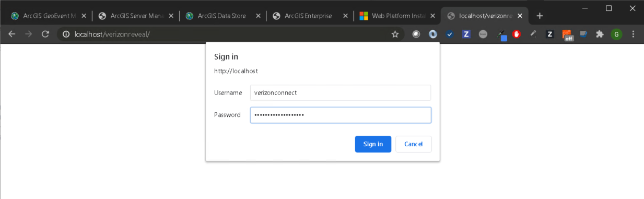
Task: Open the green G profile avatar
Action: point(617,34)
